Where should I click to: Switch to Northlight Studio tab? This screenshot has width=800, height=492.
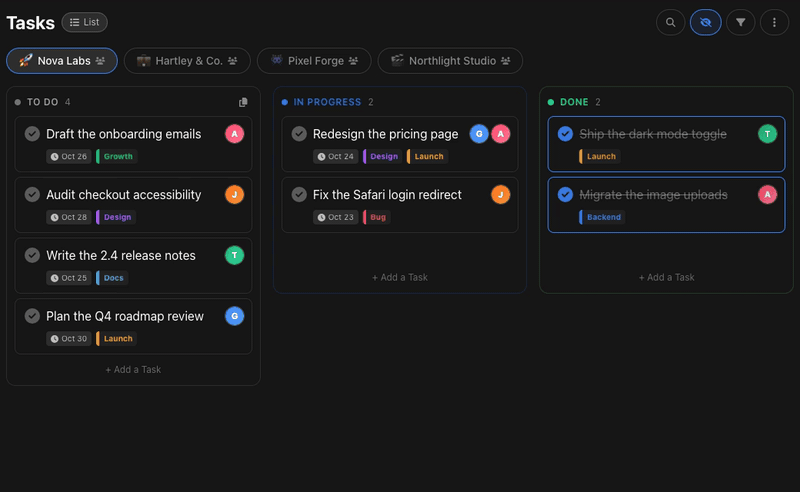pos(450,61)
